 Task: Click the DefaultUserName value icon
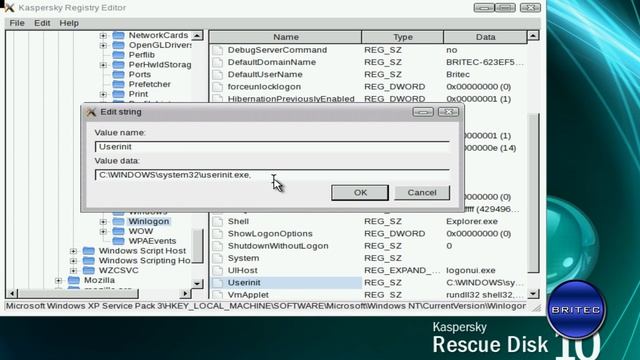pos(218,74)
